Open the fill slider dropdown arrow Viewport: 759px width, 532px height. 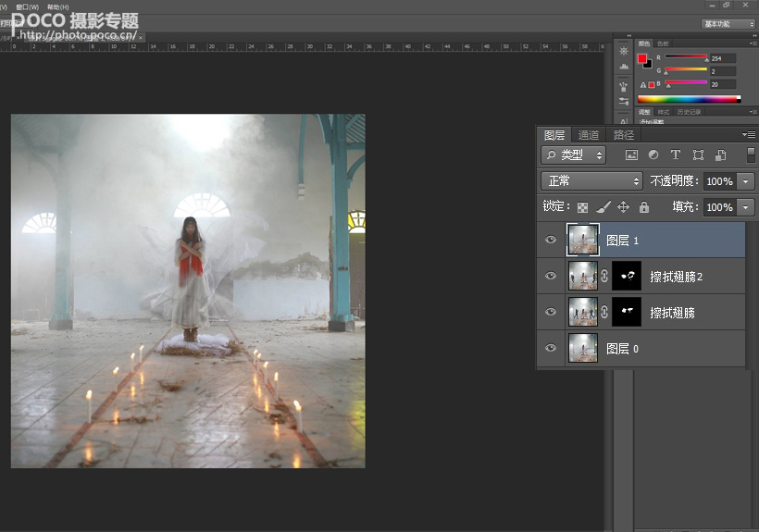coord(746,207)
